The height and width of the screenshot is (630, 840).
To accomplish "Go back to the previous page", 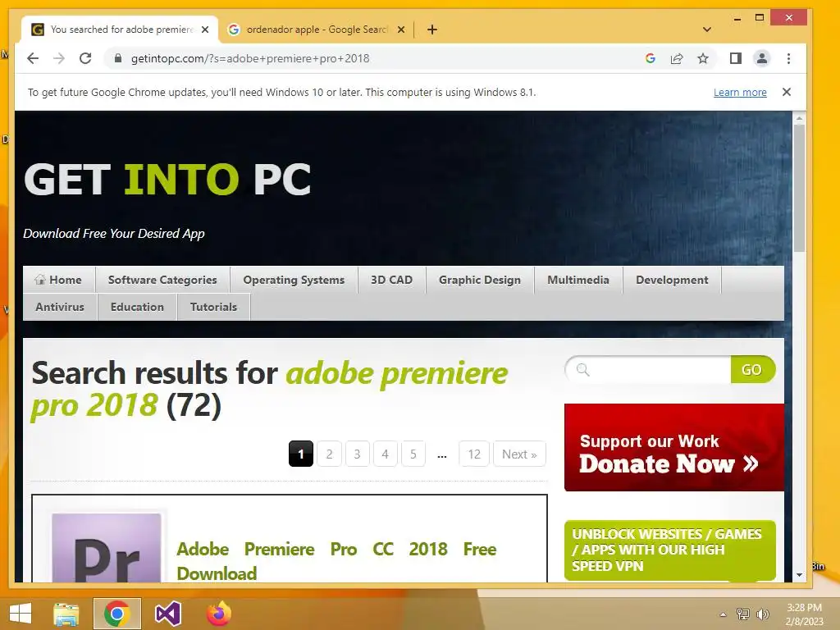I will click(33, 58).
